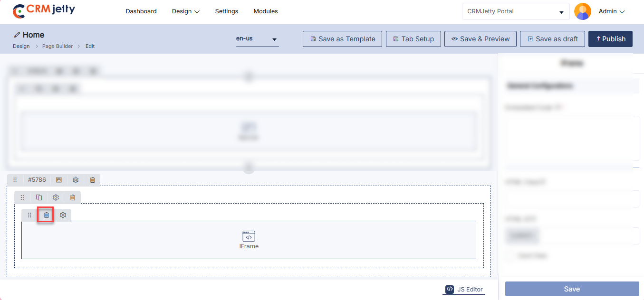
Task: Open the Modules menu item
Action: click(x=266, y=11)
